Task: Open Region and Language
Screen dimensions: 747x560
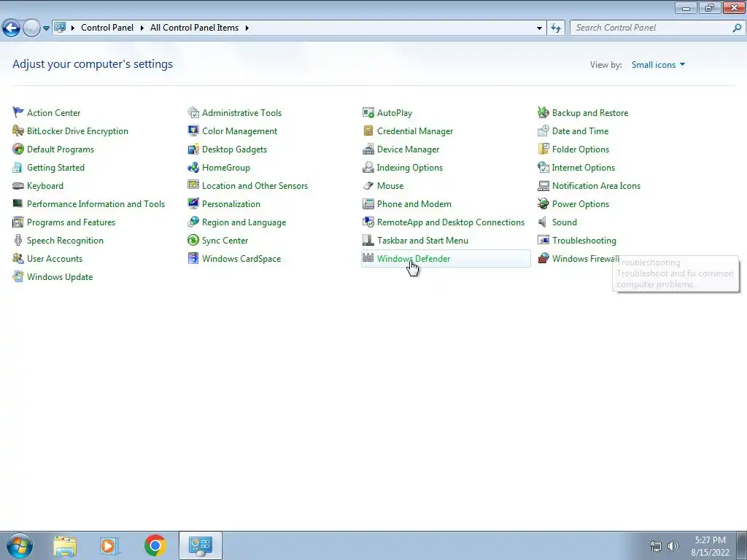Action: click(x=244, y=222)
